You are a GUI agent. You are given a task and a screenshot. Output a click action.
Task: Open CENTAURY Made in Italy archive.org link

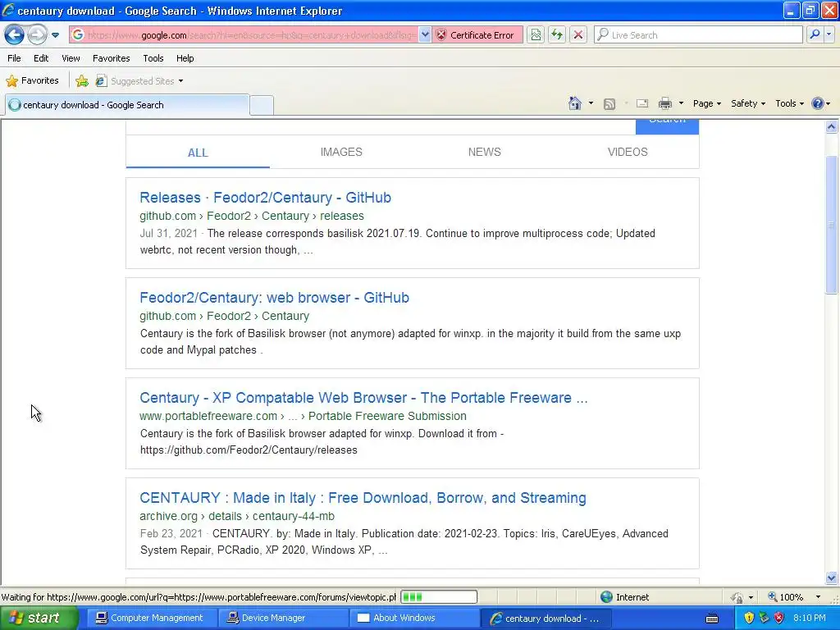tap(363, 498)
